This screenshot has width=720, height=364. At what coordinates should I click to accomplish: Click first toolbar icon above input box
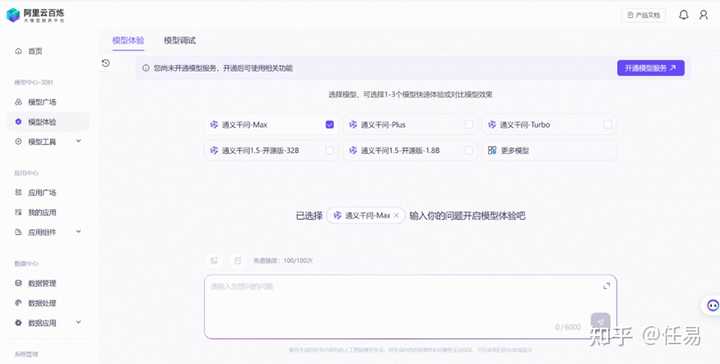coord(214,260)
